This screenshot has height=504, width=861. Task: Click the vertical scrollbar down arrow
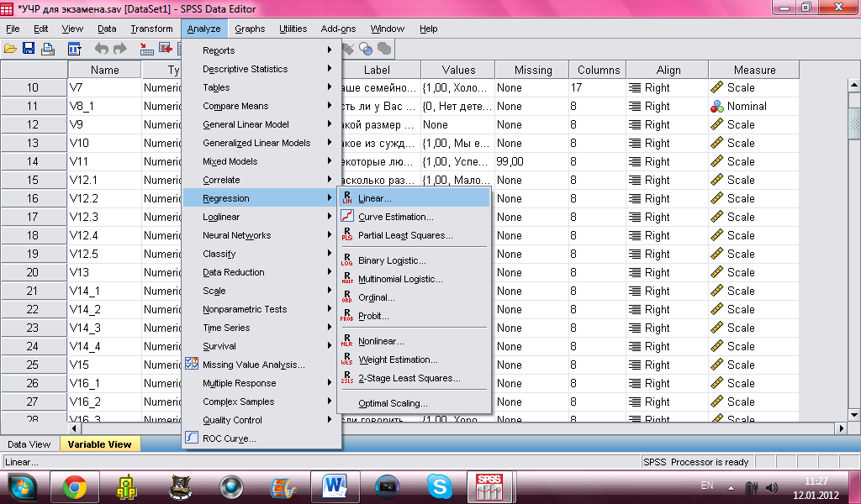tap(854, 415)
